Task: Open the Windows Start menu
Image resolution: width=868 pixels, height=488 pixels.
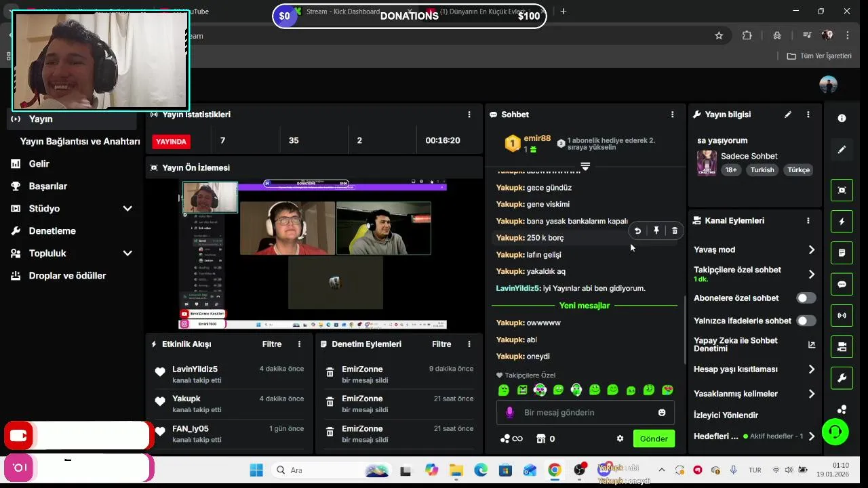Action: point(256,470)
